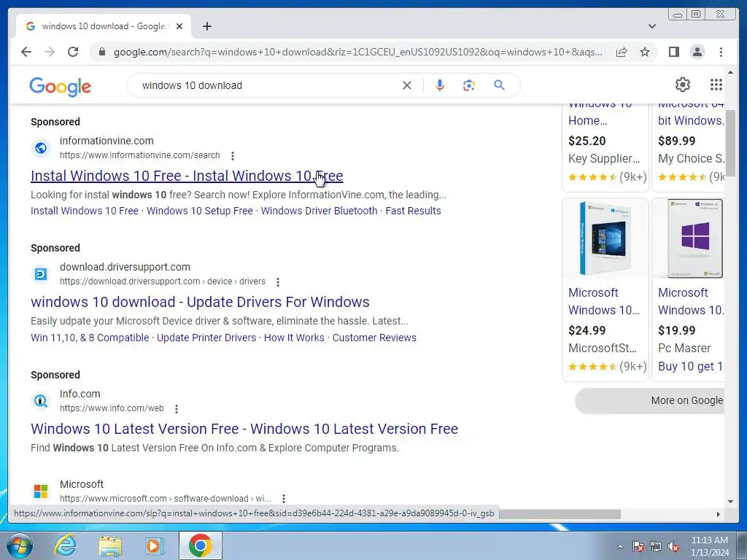Click the driversupport favicon
The height and width of the screenshot is (560, 747).
click(x=41, y=274)
